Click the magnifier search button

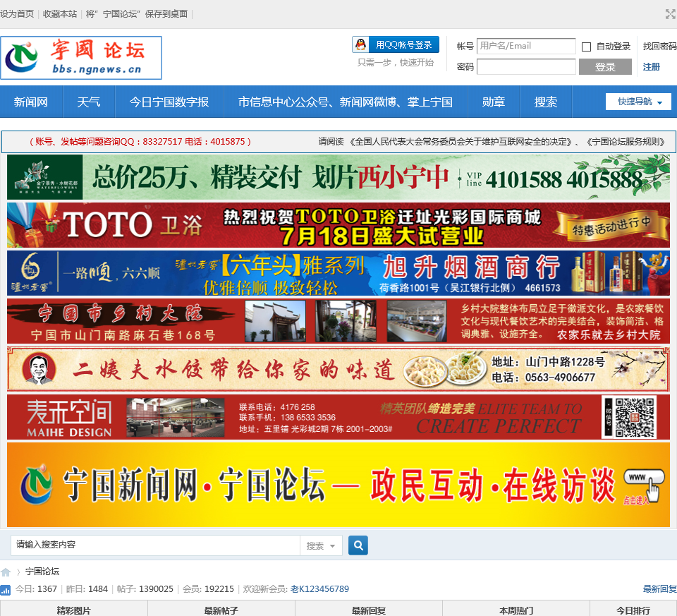tap(358, 545)
